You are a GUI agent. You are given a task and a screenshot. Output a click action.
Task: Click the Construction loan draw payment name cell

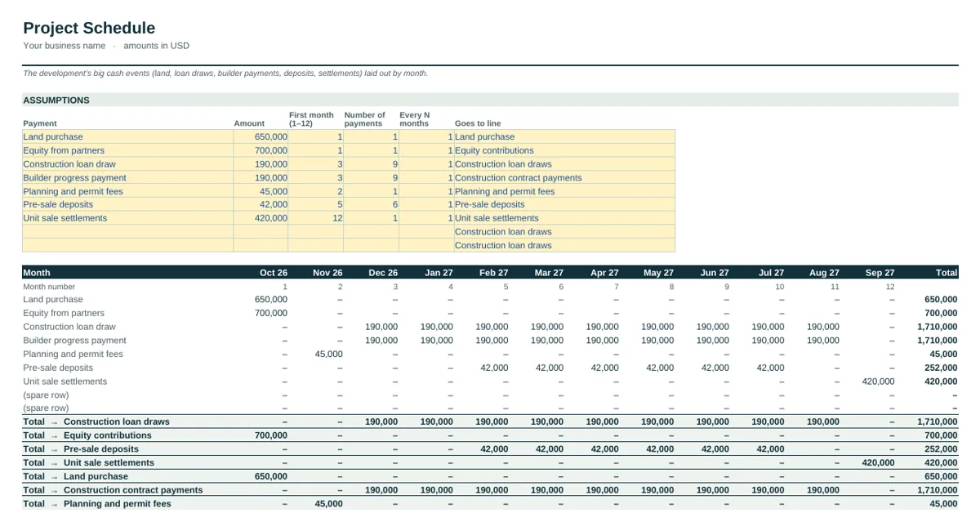point(127,164)
